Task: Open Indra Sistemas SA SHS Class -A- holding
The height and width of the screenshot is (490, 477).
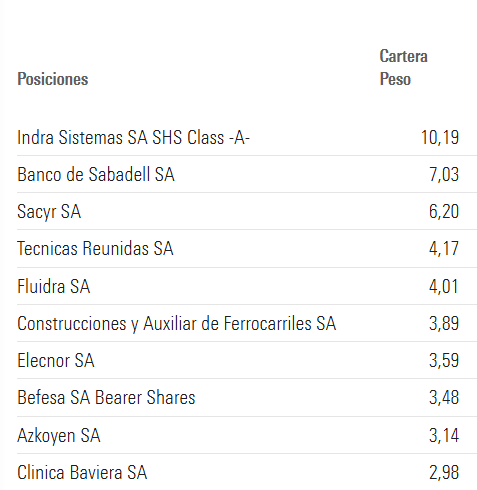Action: click(133, 137)
